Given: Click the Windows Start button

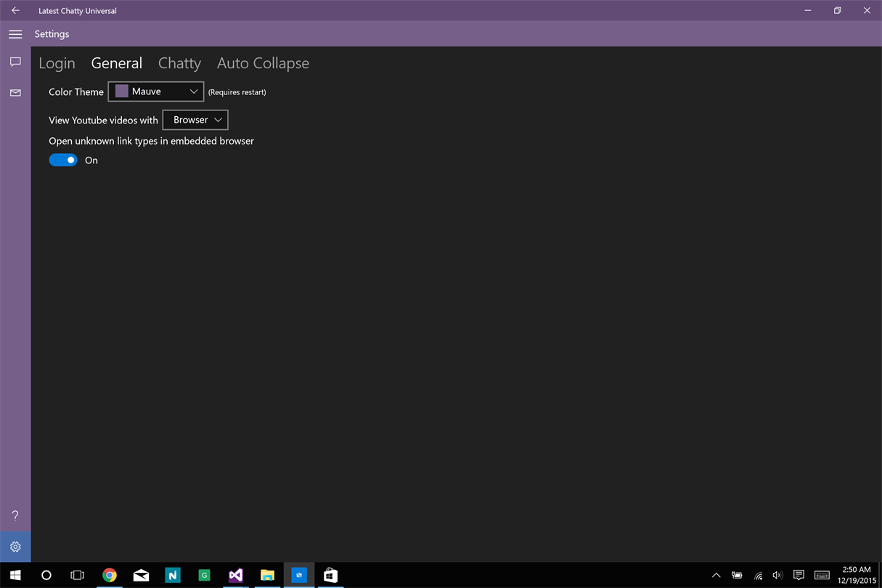Looking at the screenshot, I should pos(15,575).
